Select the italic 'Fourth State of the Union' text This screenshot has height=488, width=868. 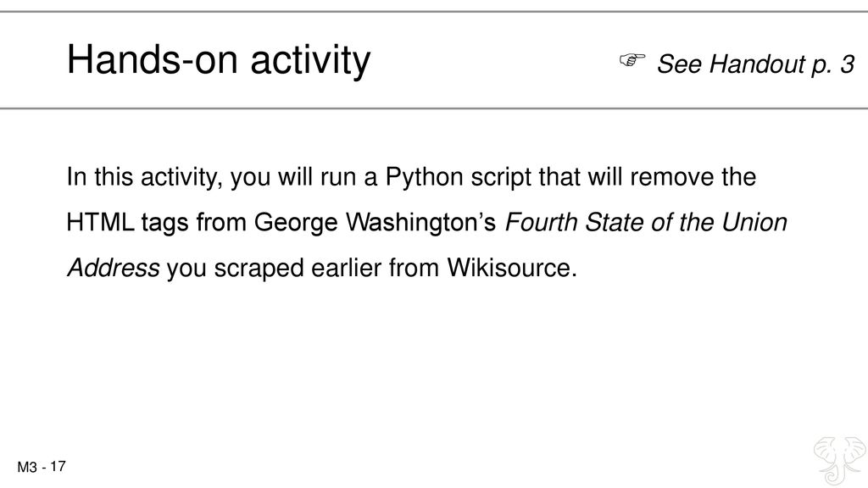tap(646, 223)
